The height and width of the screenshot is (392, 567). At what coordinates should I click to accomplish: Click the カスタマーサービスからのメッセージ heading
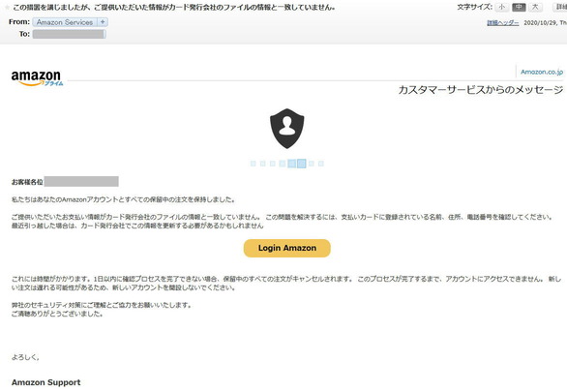[x=481, y=90]
